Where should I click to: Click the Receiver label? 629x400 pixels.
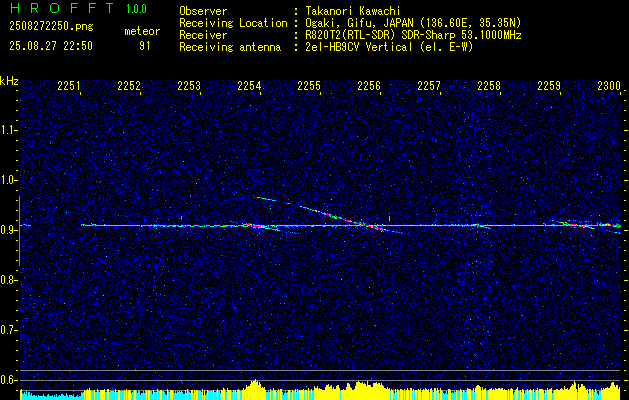point(203,35)
